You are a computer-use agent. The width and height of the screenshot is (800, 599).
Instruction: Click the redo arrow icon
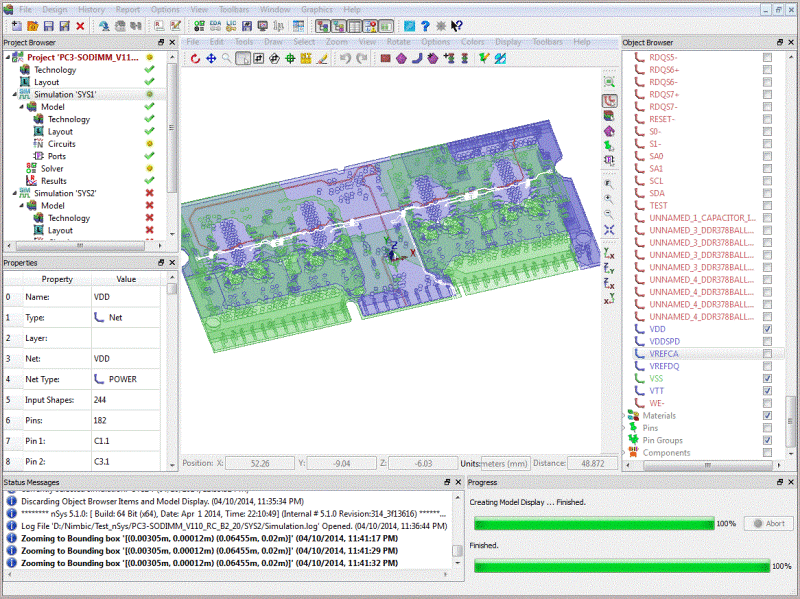(362, 59)
